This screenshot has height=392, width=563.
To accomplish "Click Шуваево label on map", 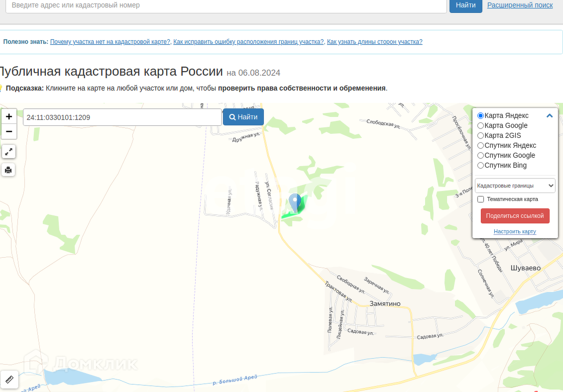I will (525, 268).
